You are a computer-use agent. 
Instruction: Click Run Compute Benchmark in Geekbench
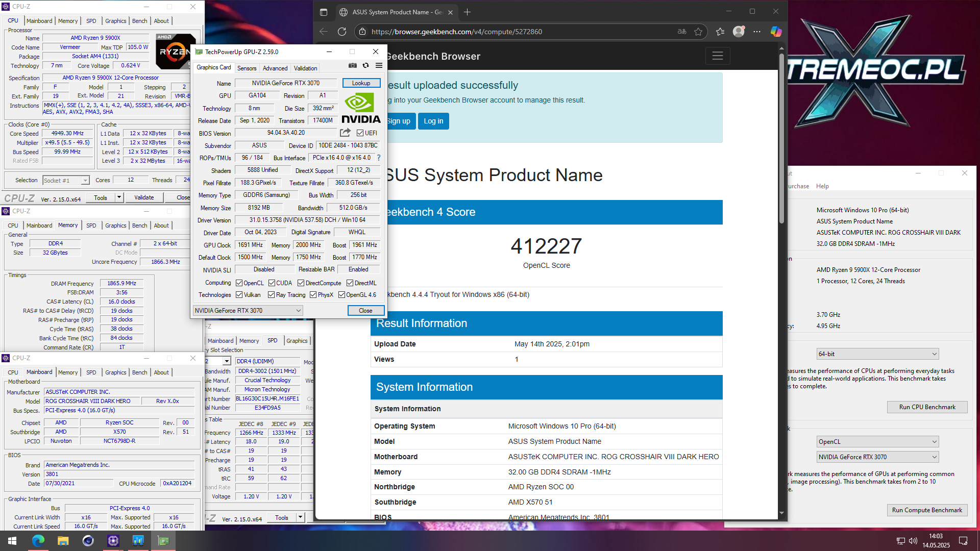927,510
